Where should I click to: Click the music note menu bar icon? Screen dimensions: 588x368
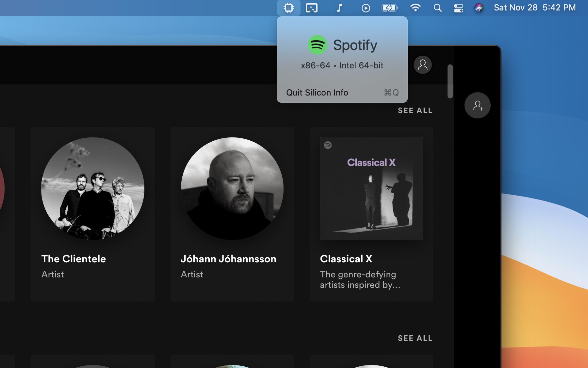[x=339, y=8]
